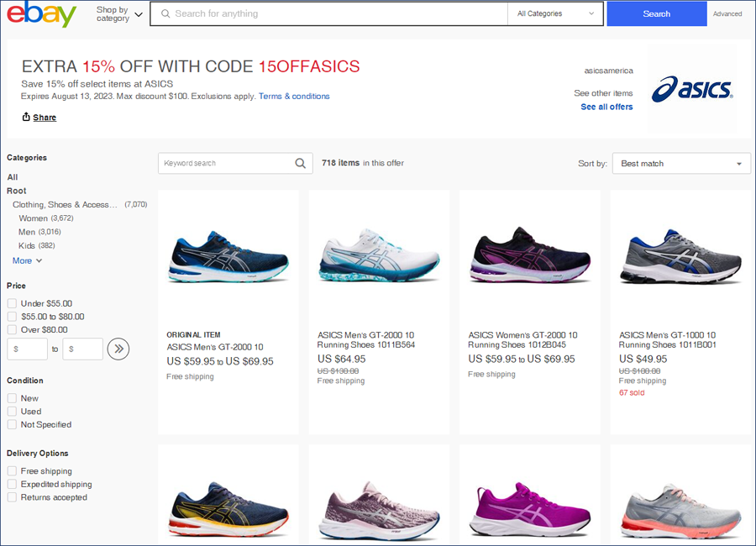756x546 pixels.
Task: Open the Terms & conditions link
Action: 294,96
